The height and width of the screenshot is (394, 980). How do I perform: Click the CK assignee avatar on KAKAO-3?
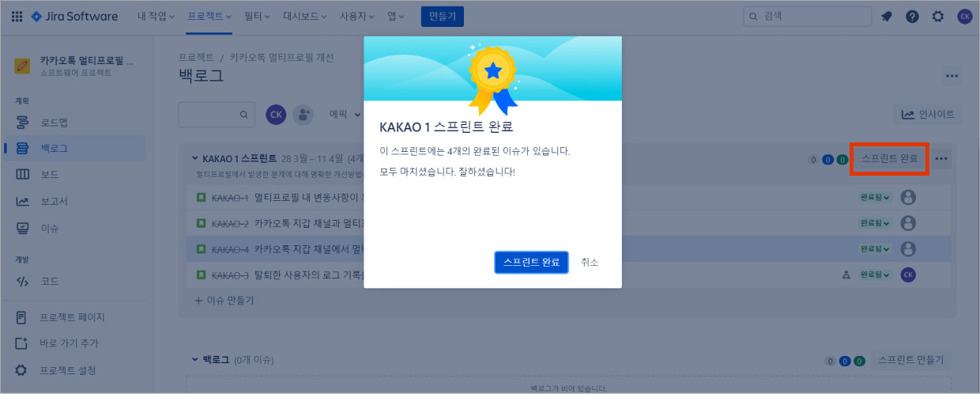coord(908,275)
